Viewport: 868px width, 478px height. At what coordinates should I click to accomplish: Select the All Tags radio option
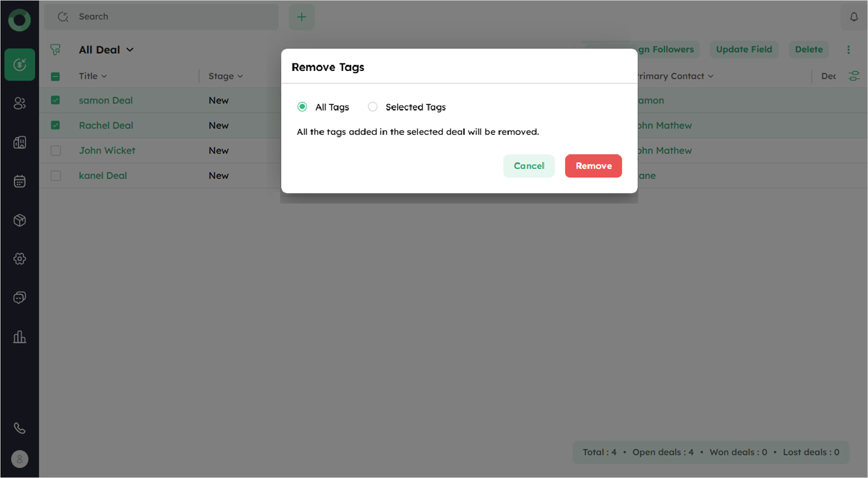tap(302, 107)
